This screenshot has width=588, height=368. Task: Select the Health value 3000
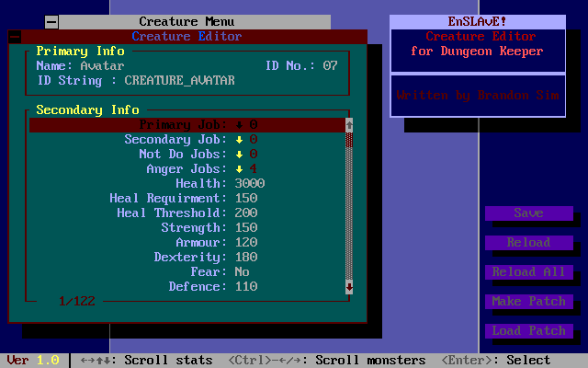250,184
